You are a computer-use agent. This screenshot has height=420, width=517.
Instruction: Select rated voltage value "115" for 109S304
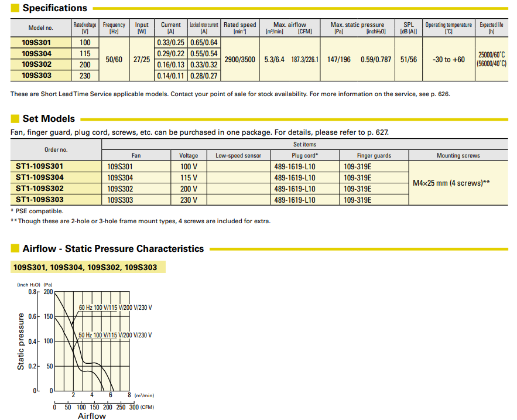pyautogui.click(x=85, y=54)
